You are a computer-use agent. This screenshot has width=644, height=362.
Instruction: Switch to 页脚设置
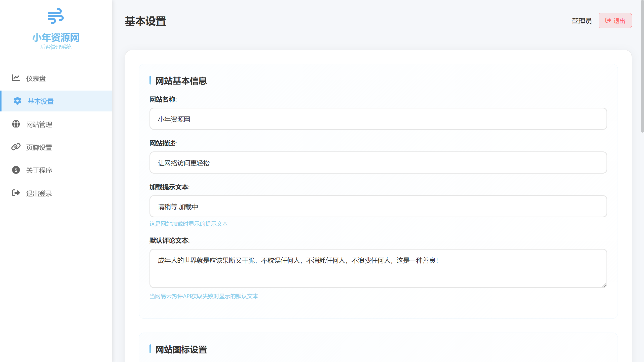39,147
